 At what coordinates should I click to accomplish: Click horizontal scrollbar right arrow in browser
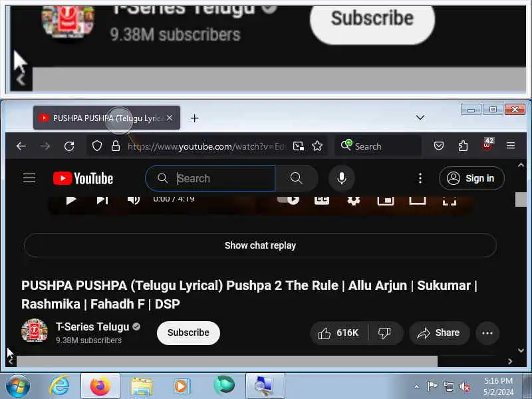pyautogui.click(x=510, y=361)
